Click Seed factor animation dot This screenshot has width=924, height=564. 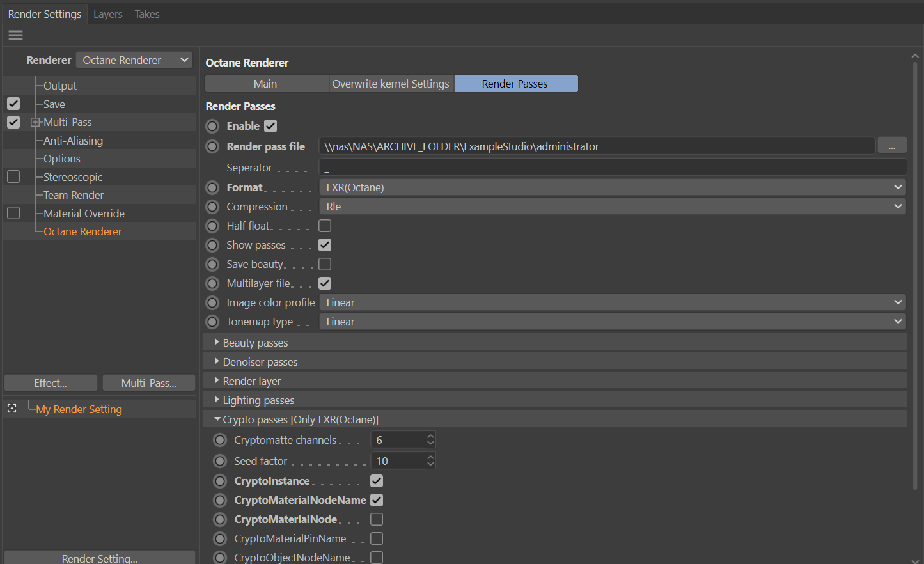coord(221,461)
